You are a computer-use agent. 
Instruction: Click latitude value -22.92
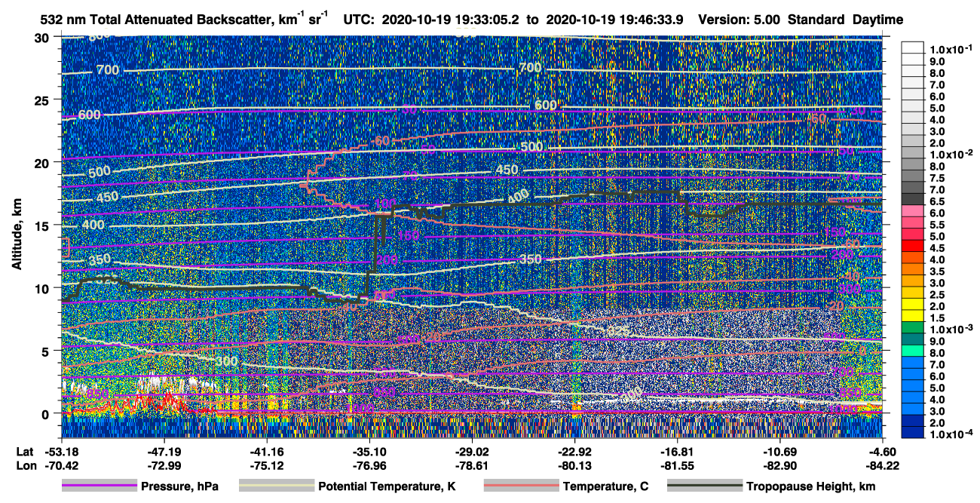(x=575, y=452)
